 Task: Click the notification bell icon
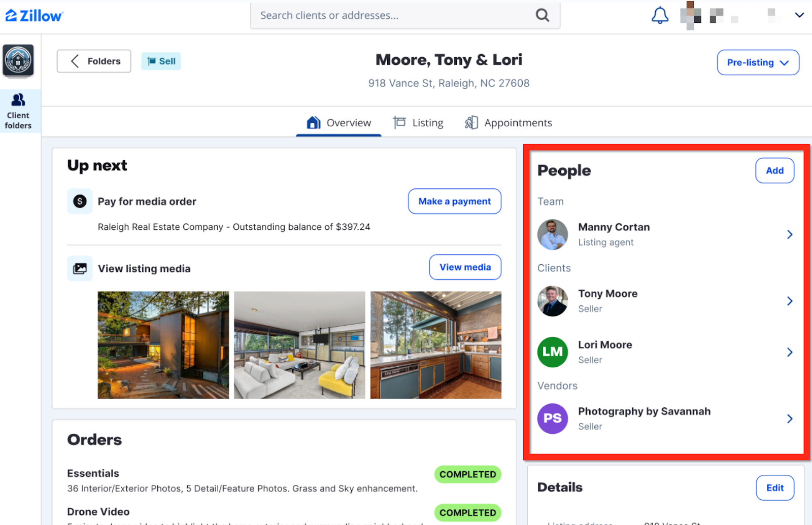coord(660,16)
